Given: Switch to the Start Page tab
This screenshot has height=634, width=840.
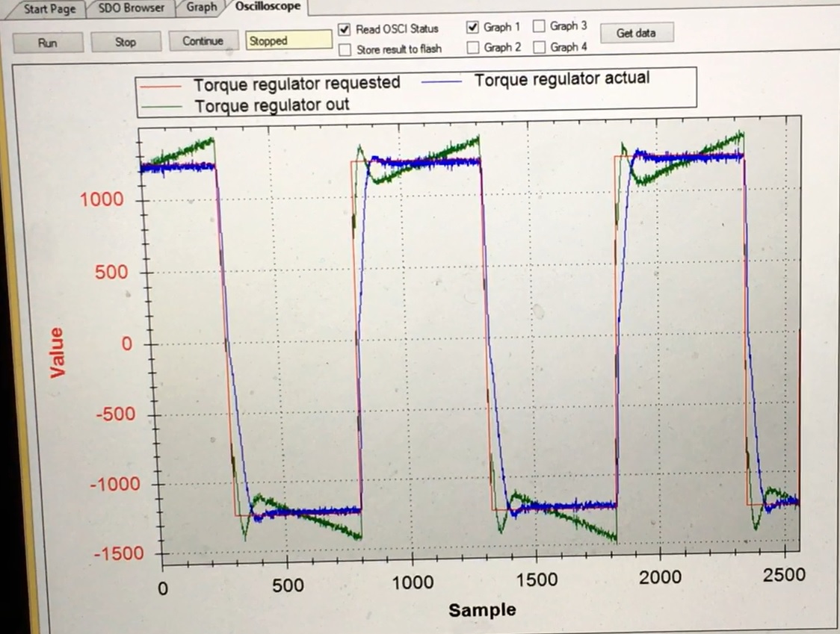Looking at the screenshot, I should (x=49, y=9).
